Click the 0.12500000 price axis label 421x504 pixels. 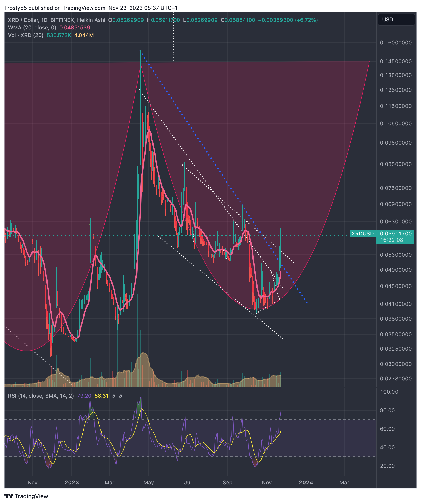(396, 90)
